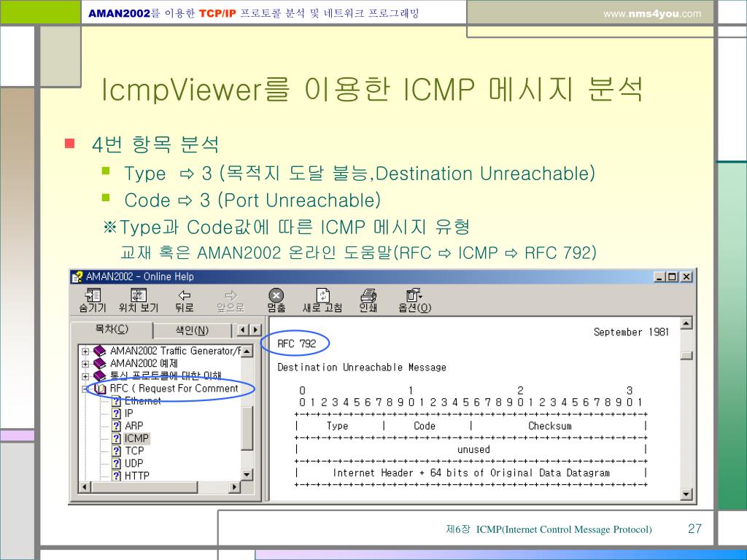Click the Forward (앞으로) arrow icon
Image resolution: width=747 pixels, height=560 pixels.
click(231, 295)
